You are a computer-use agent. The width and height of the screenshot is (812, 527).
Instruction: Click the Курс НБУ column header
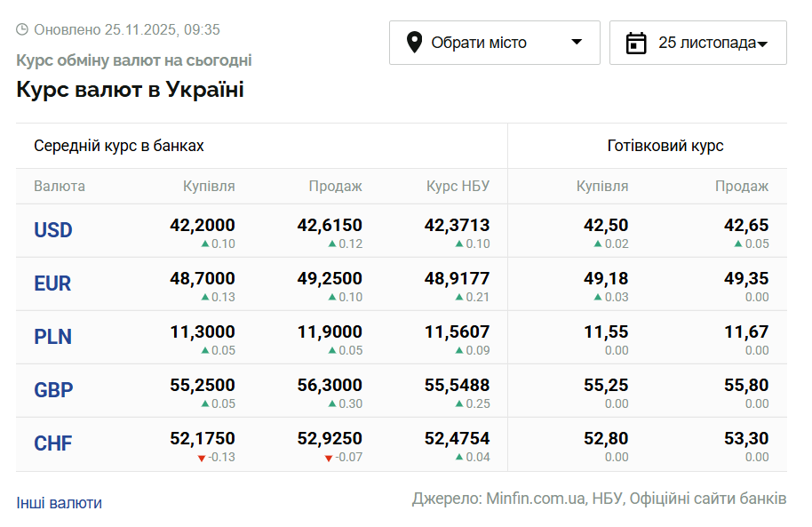[x=458, y=187]
